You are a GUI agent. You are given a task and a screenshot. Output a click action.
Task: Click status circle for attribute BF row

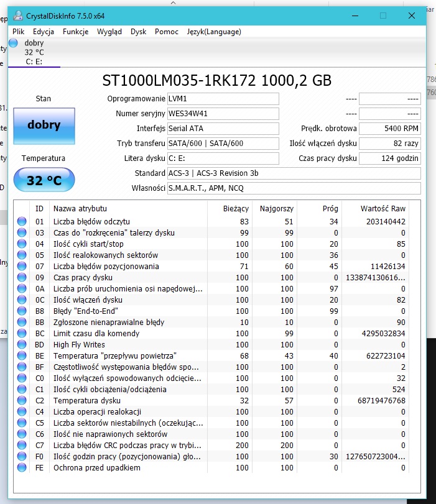click(22, 367)
